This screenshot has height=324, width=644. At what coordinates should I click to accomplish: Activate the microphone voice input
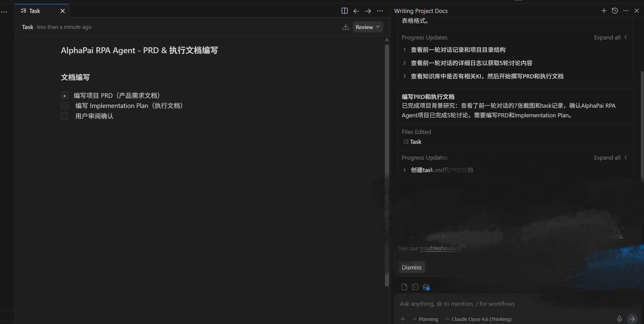pos(620,319)
